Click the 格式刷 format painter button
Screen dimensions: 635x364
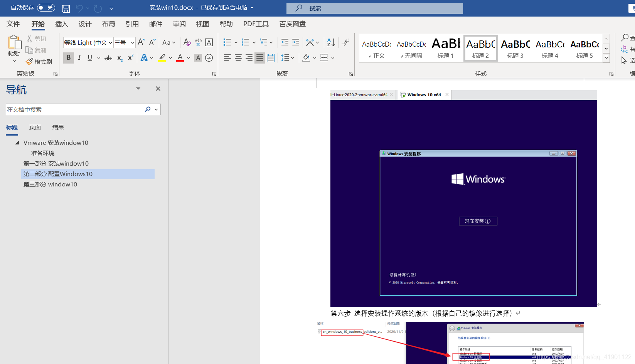pos(39,62)
